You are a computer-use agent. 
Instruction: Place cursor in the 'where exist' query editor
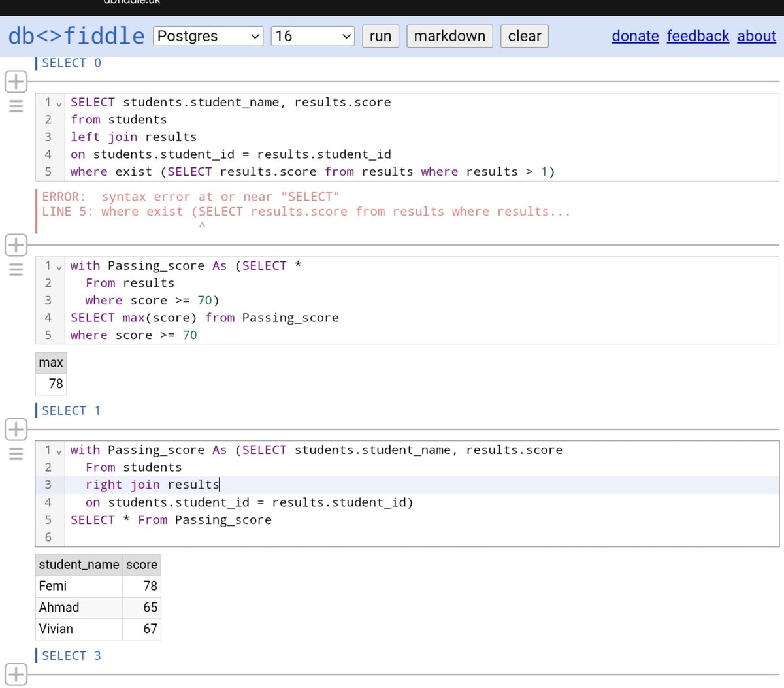click(x=406, y=137)
